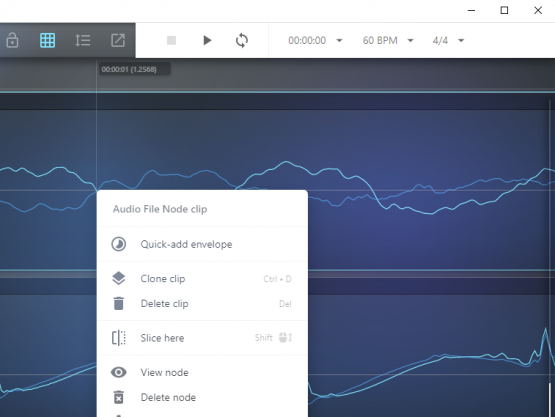Click the track height list icon
The width and height of the screenshot is (555, 417).
click(82, 40)
